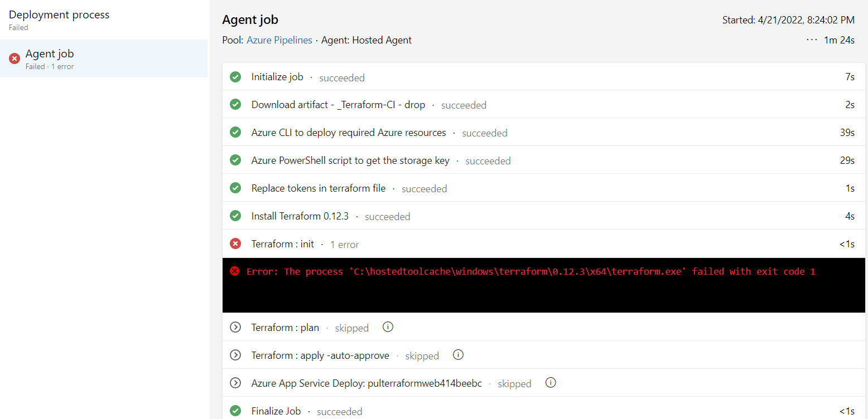Click the info icon next to Terraform : plan skipped

point(388,327)
